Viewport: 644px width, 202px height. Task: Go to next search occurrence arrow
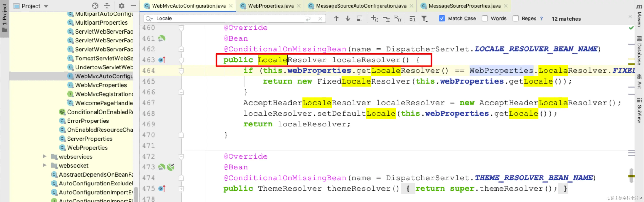coord(348,18)
